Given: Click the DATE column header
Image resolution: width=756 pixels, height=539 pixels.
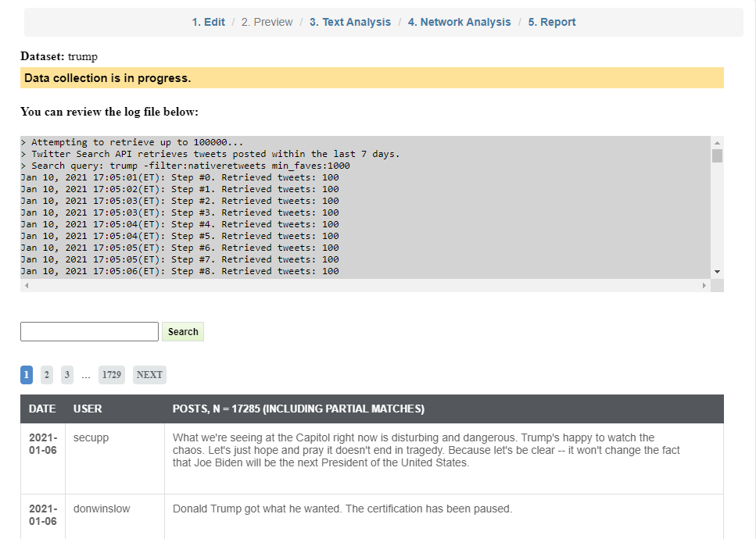Looking at the screenshot, I should click(x=42, y=409).
